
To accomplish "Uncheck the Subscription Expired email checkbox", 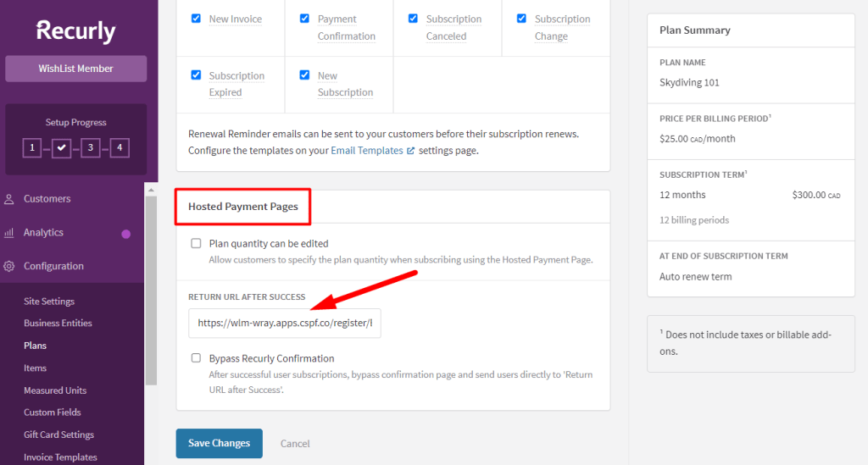I will tap(196, 75).
